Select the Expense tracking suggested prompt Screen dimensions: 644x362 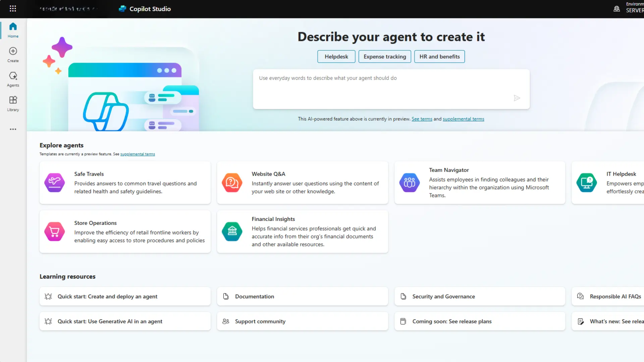coord(384,57)
